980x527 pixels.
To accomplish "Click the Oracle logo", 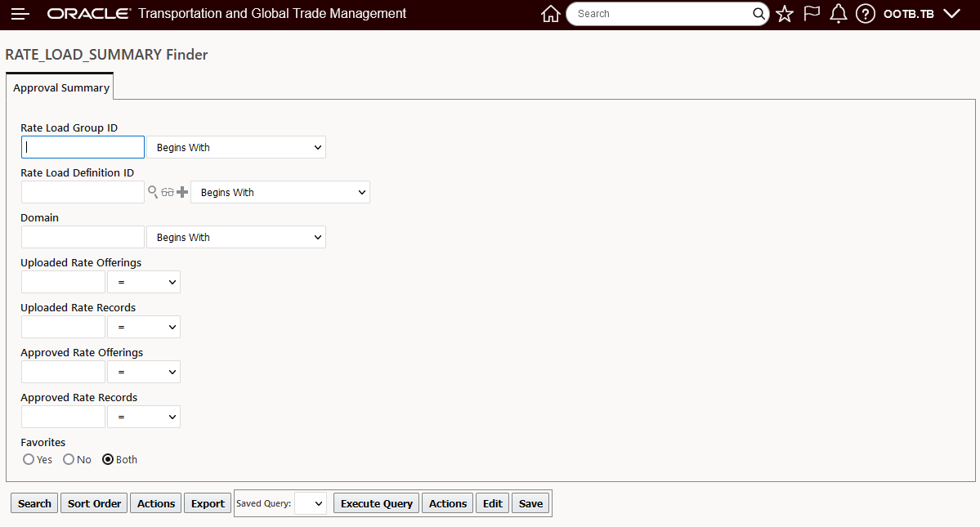I will (x=89, y=14).
